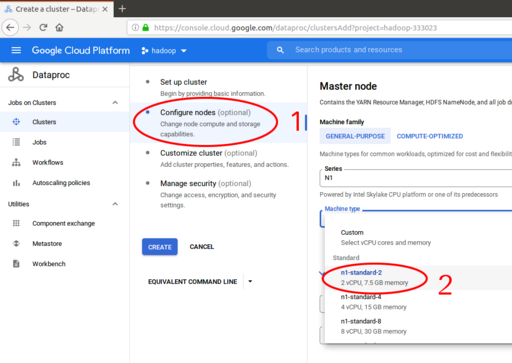Click the browser back arrow

(10, 27)
